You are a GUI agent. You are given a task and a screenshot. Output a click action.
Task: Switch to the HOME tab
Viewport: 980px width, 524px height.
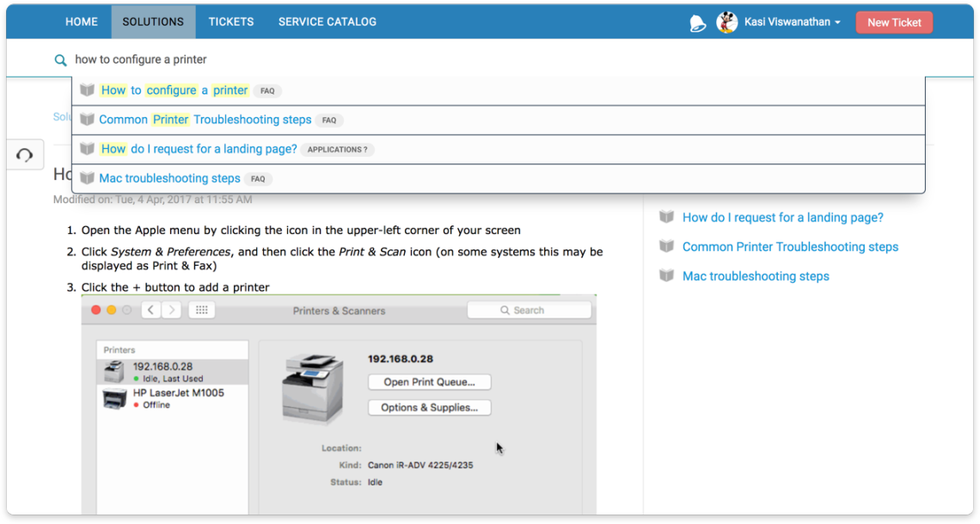pyautogui.click(x=81, y=22)
